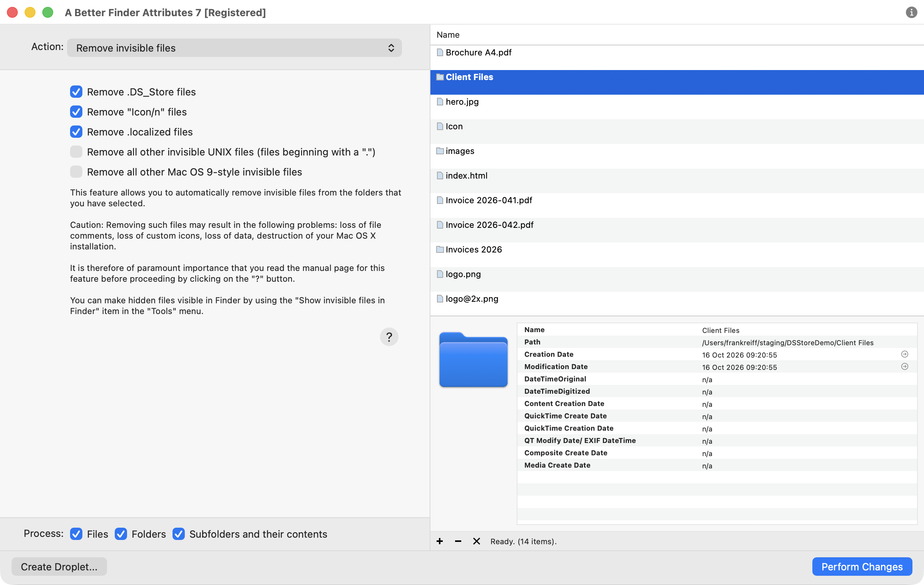Select the Icon file row

pyautogui.click(x=677, y=132)
